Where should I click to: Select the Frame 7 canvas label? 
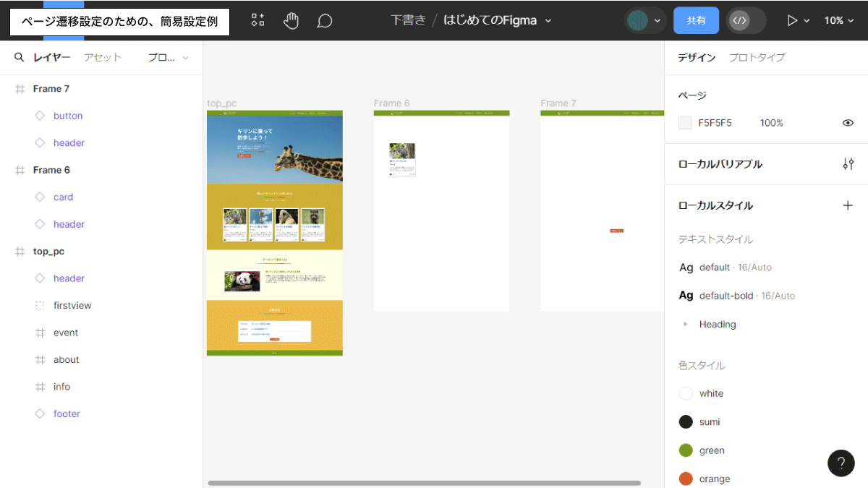click(558, 103)
